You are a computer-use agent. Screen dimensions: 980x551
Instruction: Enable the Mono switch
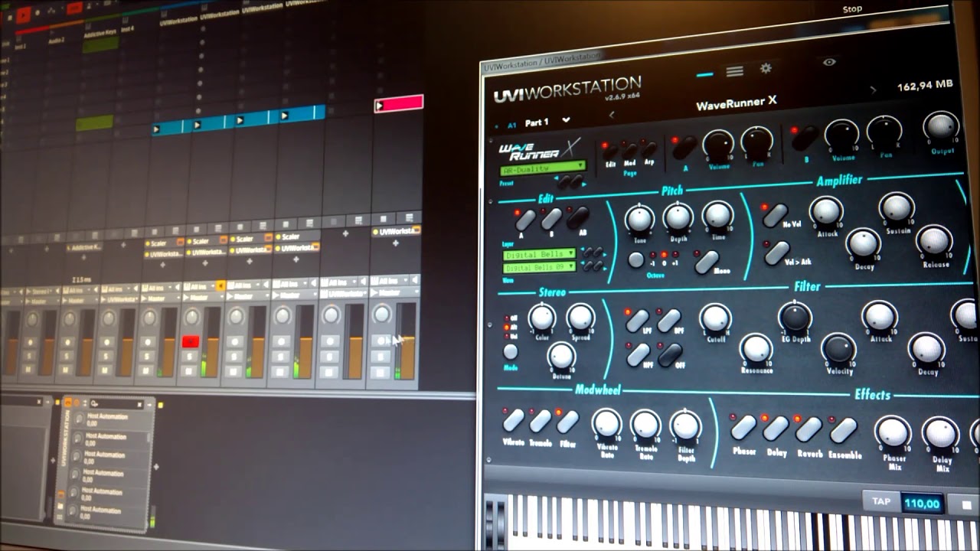[706, 262]
